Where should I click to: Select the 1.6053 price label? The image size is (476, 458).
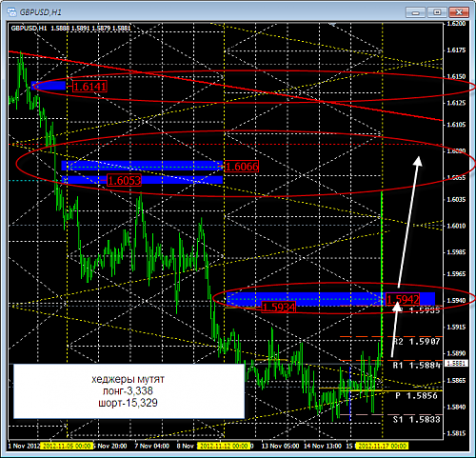124,180
